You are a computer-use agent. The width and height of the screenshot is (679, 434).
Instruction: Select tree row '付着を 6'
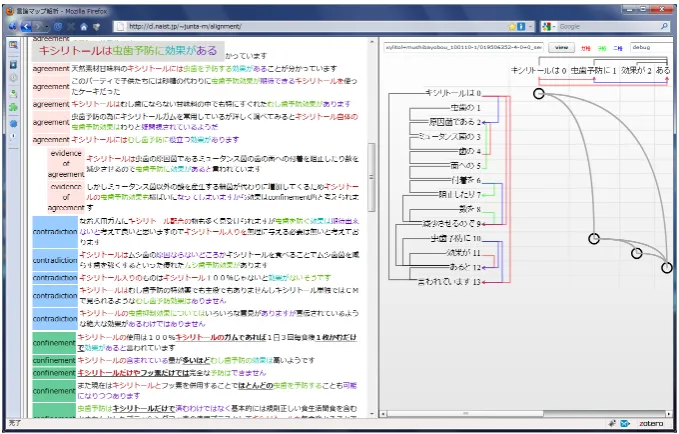466,180
